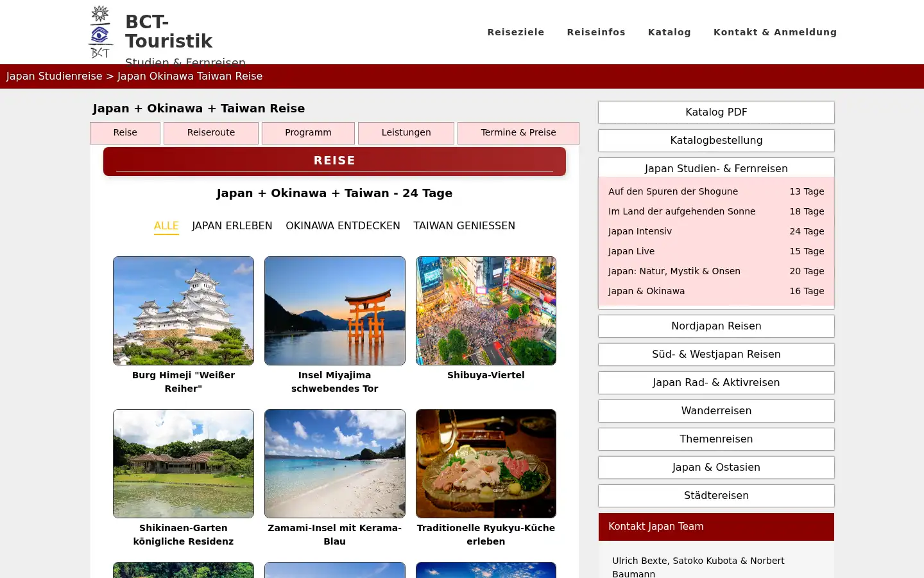The height and width of the screenshot is (578, 924).
Task: Click the Traditionelle Ryukyu-Küche erleben caption
Action: [486, 534]
